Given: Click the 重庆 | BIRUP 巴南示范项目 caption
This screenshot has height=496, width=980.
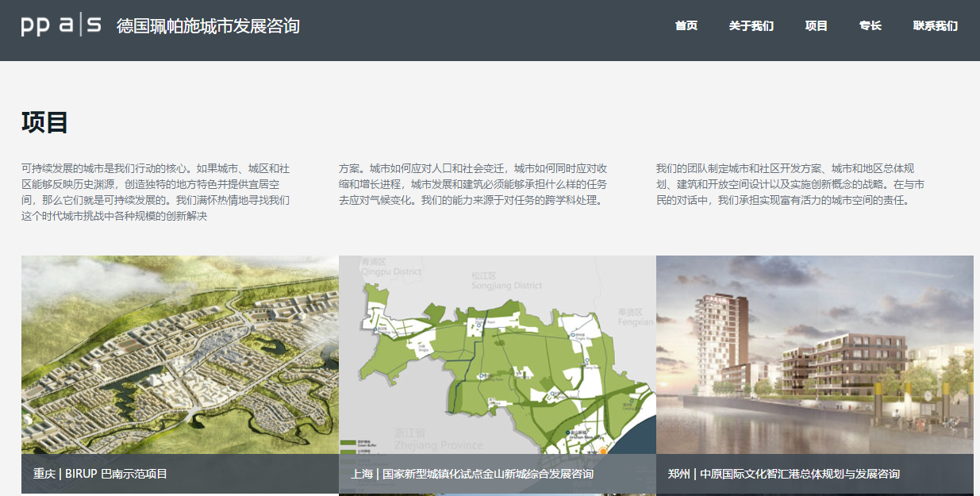Looking at the screenshot, I should coord(100,474).
